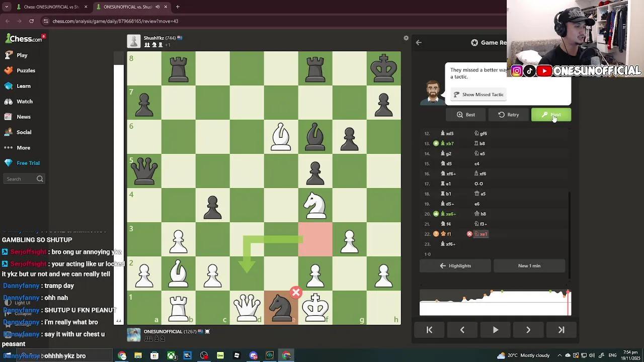Click the white knight on f4
The width and height of the screenshot is (644, 362).
(x=315, y=205)
